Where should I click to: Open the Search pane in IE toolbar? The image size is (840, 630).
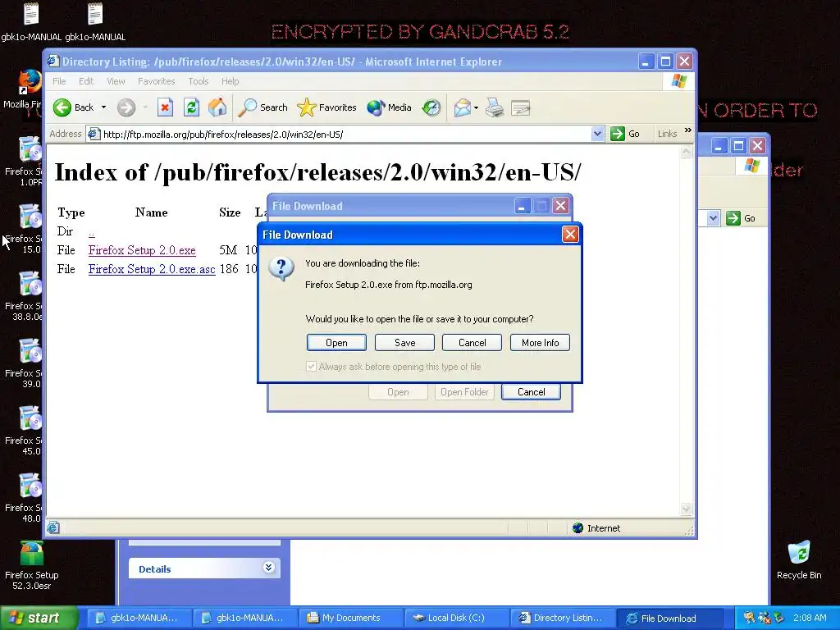pos(263,107)
